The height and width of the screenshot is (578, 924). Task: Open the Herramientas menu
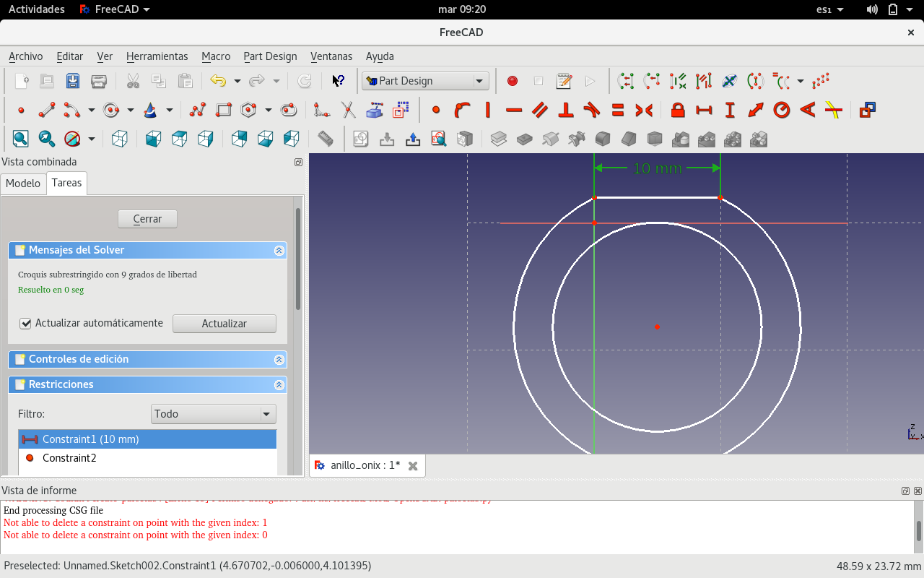click(x=157, y=56)
